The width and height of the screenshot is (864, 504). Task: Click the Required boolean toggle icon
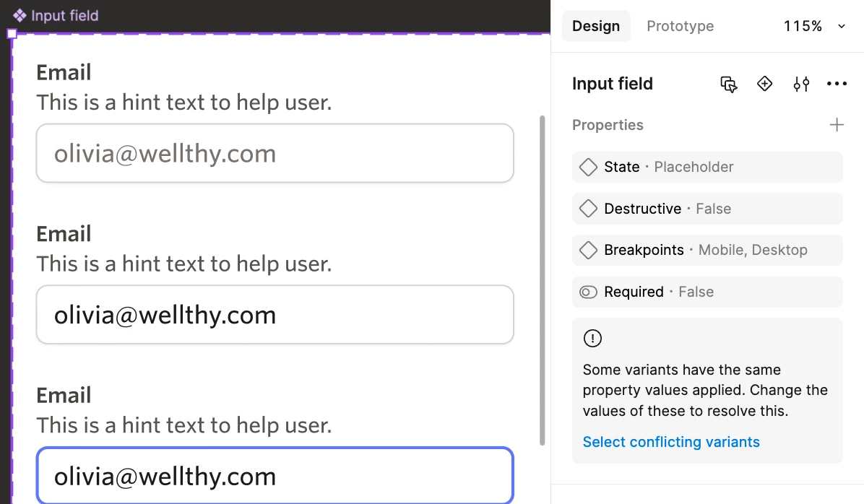589,292
